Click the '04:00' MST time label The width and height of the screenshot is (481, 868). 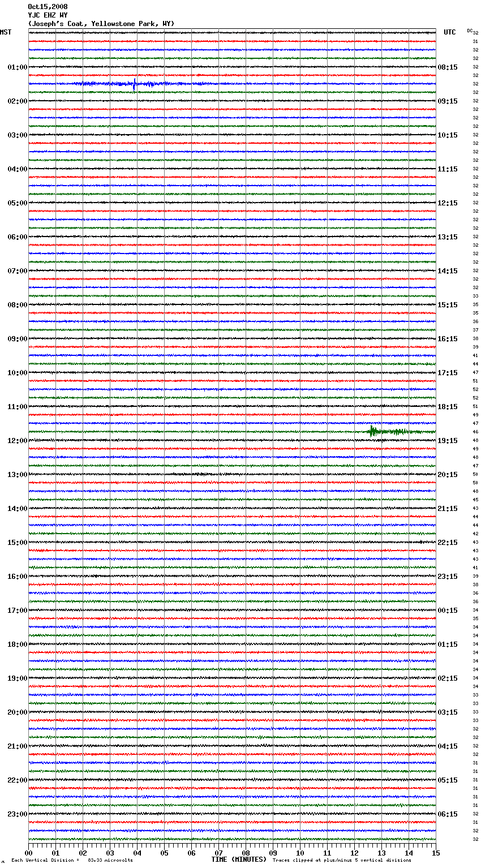tap(18, 169)
